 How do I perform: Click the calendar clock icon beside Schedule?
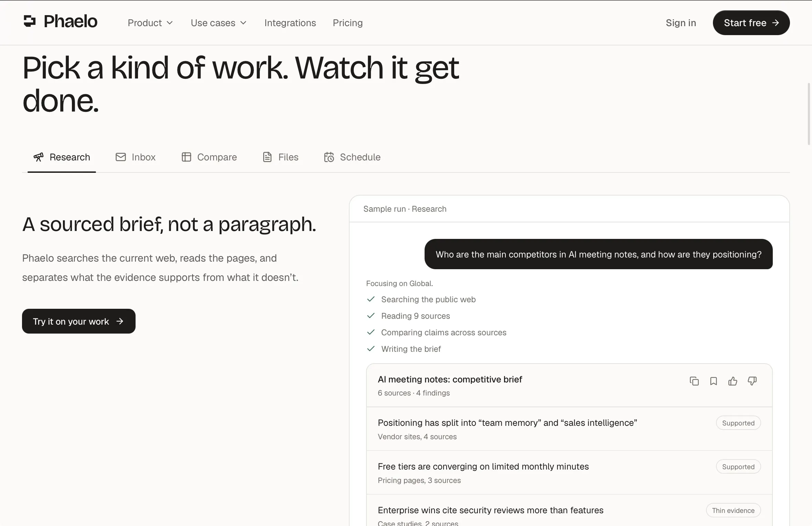[x=329, y=157]
